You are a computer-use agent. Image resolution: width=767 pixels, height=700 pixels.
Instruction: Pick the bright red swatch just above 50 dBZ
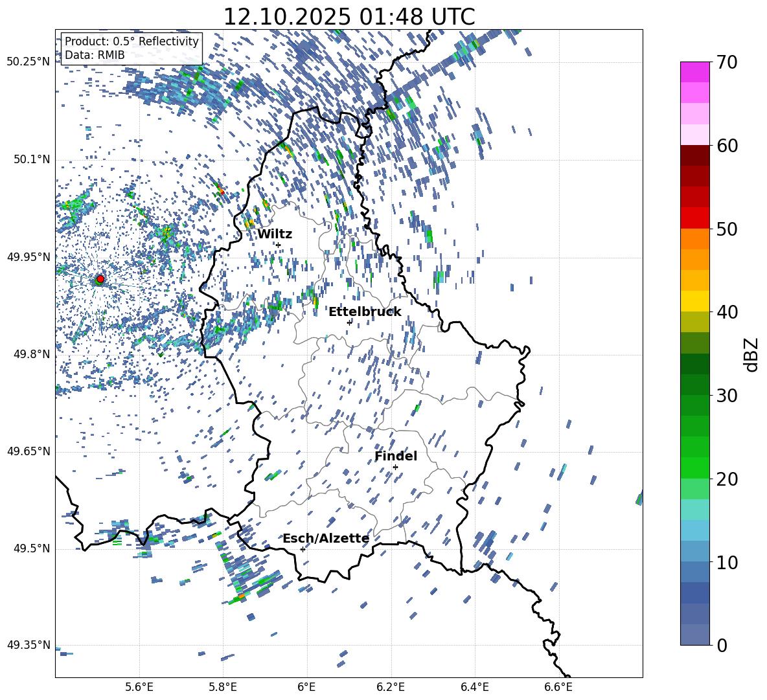tap(695, 218)
